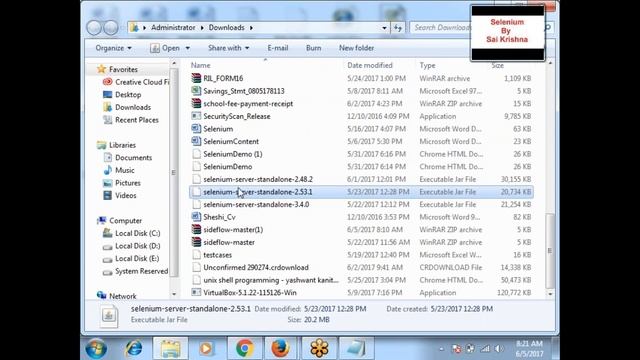Click the file list vertical scrollbar thumb
Image resolution: width=640 pixels, height=360 pixels.
550,250
